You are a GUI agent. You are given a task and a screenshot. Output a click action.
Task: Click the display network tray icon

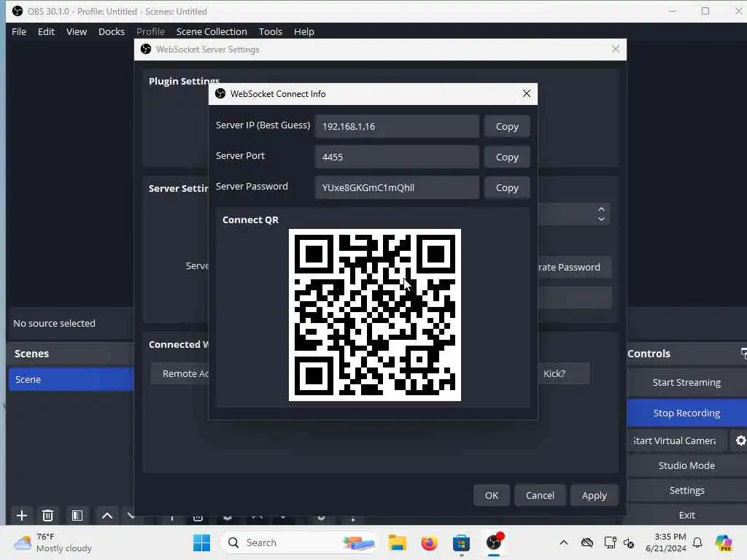click(x=610, y=542)
